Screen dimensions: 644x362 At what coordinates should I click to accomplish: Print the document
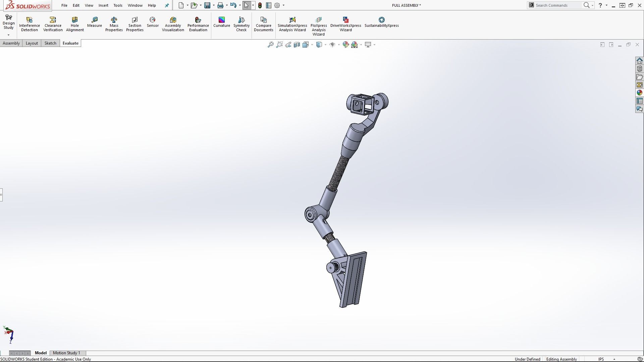pos(220,5)
